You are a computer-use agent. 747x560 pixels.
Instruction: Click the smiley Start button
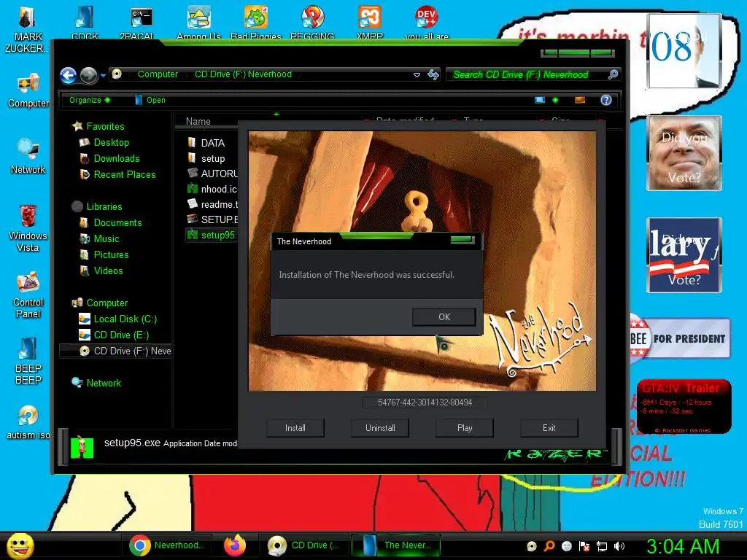(20, 545)
